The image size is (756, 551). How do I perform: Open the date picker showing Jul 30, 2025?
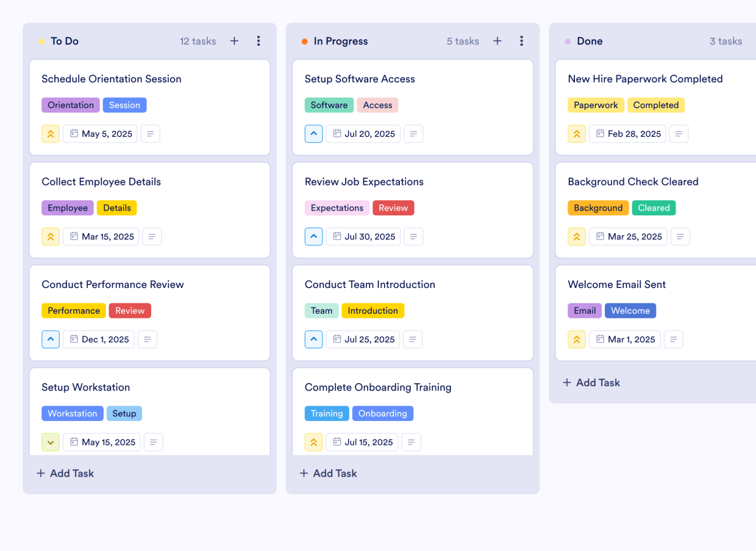[363, 236]
